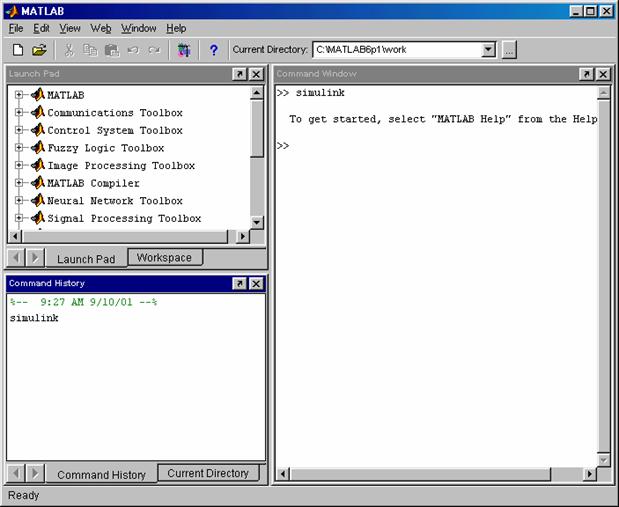Open the Window menu

pyautogui.click(x=139, y=28)
